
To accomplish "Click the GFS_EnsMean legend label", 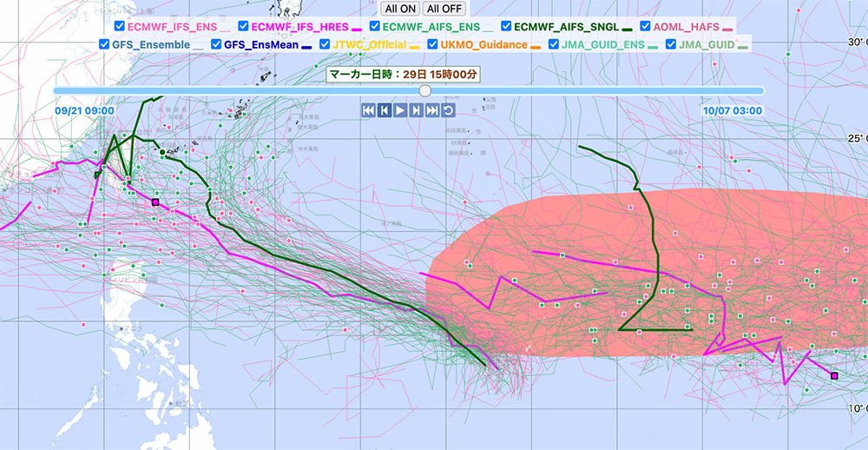I will click(261, 45).
